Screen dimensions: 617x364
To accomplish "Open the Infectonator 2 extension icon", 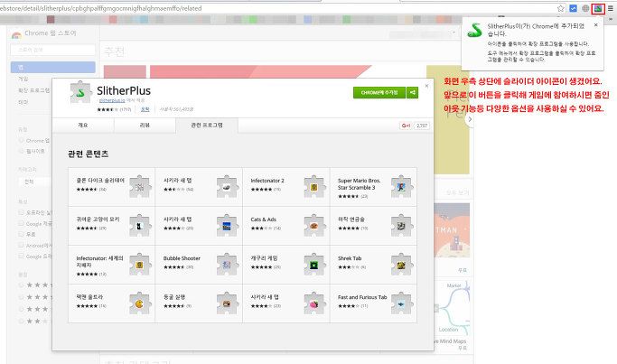I will point(314,187).
